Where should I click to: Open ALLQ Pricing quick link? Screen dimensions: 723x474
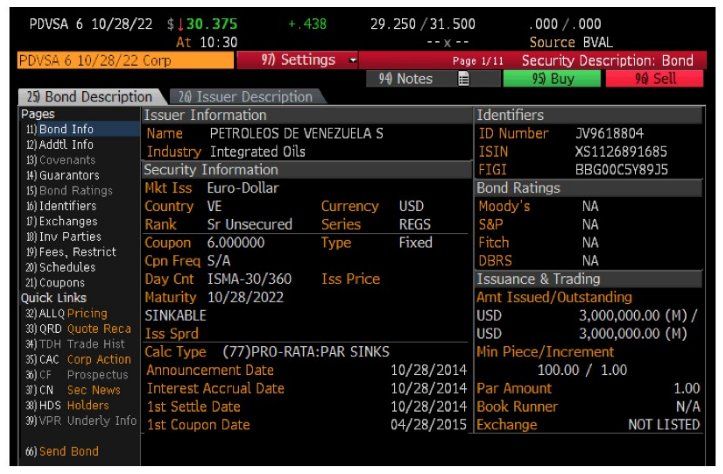pyautogui.click(x=66, y=313)
